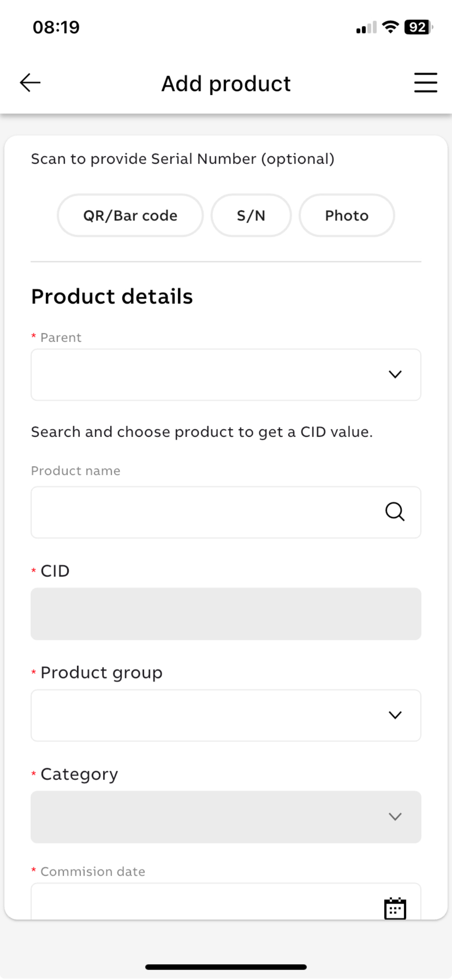This screenshot has width=452, height=980.
Task: Tap the Wi-Fi status icon
Action: pos(390,27)
